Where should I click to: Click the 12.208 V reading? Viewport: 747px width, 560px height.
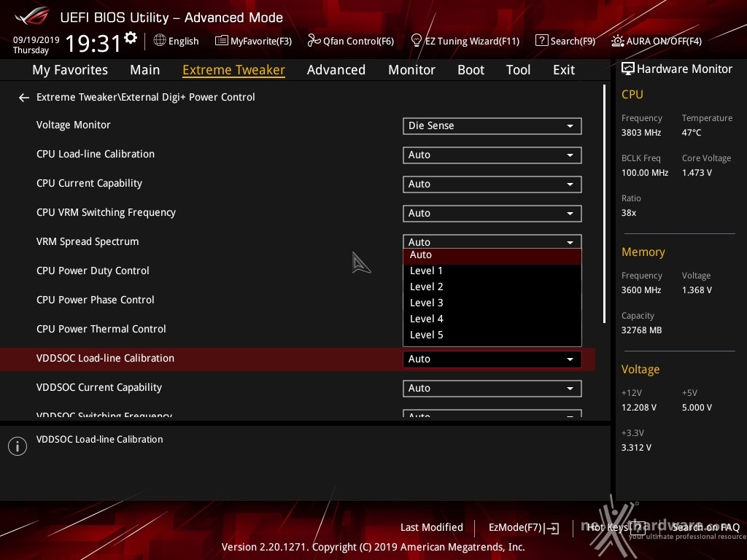tap(638, 408)
